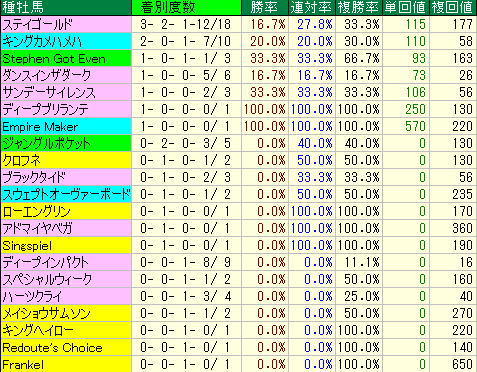This screenshot has height=372, width=477.
Task: Select the スウェプトオーヴァーボード sire name
Action: [x=66, y=194]
